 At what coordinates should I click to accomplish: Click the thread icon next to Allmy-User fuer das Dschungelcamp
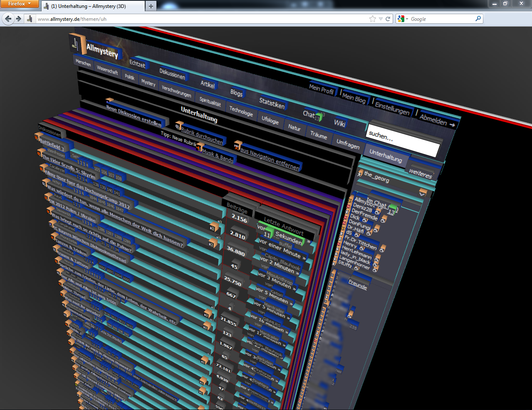coord(43,167)
